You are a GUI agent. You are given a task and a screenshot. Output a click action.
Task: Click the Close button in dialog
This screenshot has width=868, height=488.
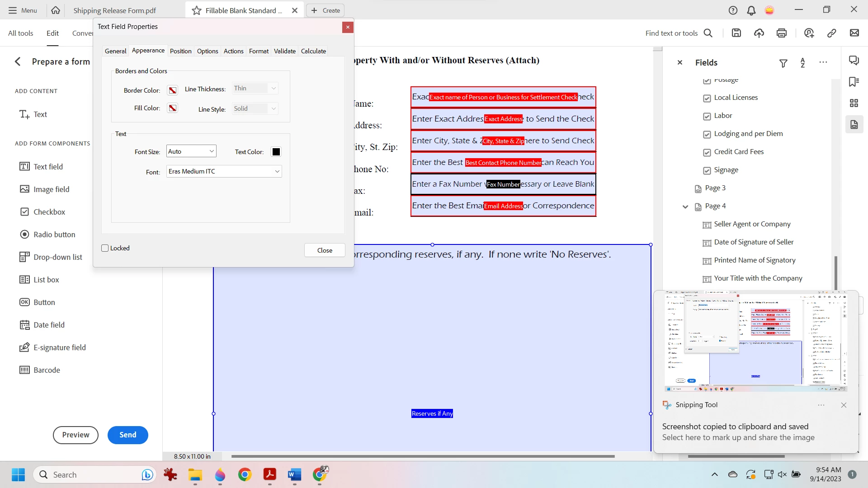pos(325,250)
